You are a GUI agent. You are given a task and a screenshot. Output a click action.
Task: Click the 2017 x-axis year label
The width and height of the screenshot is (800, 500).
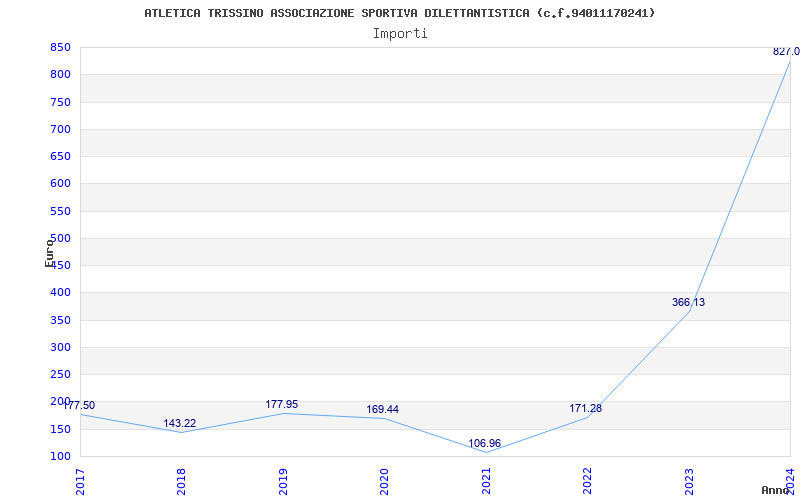click(80, 482)
